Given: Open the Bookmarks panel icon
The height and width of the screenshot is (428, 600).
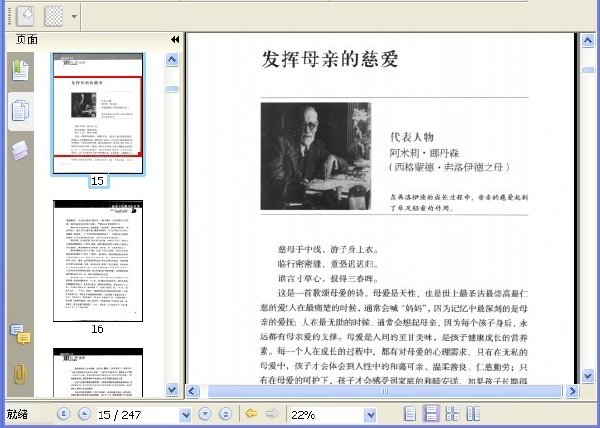Looking at the screenshot, I should 20,70.
